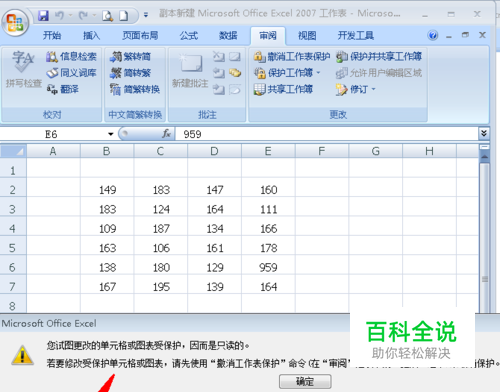Click the insert function fx button
Screen dimensions: 500x392
tap(166, 134)
